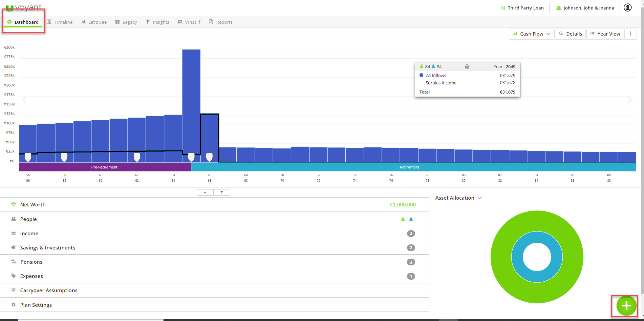
Task: Expand the Income row
Action: click(x=214, y=233)
